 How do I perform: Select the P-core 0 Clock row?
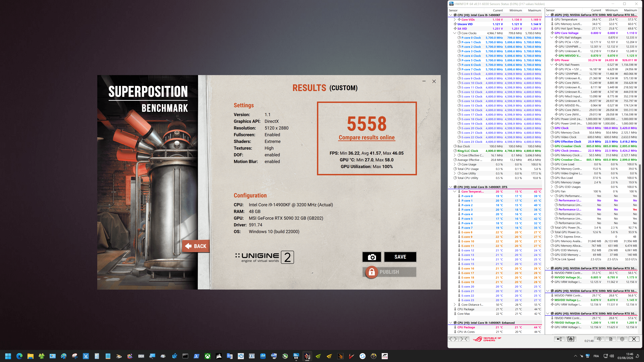[x=495, y=38]
